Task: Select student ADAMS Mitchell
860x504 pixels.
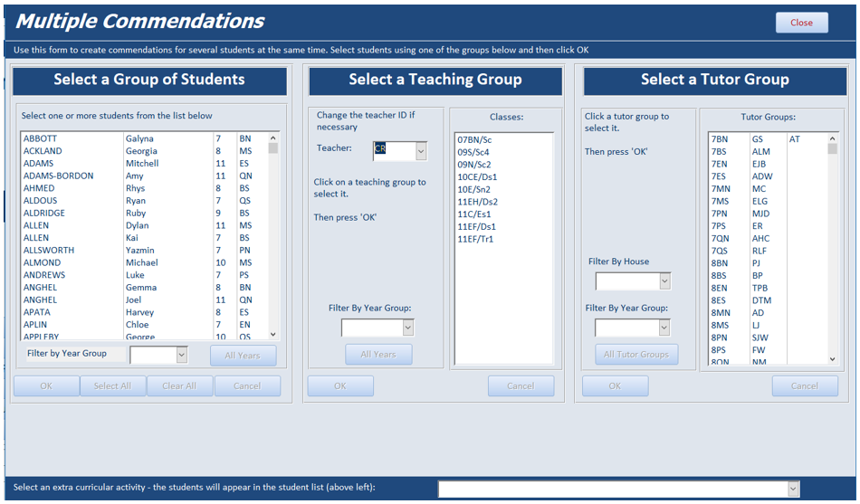Action: click(x=144, y=164)
